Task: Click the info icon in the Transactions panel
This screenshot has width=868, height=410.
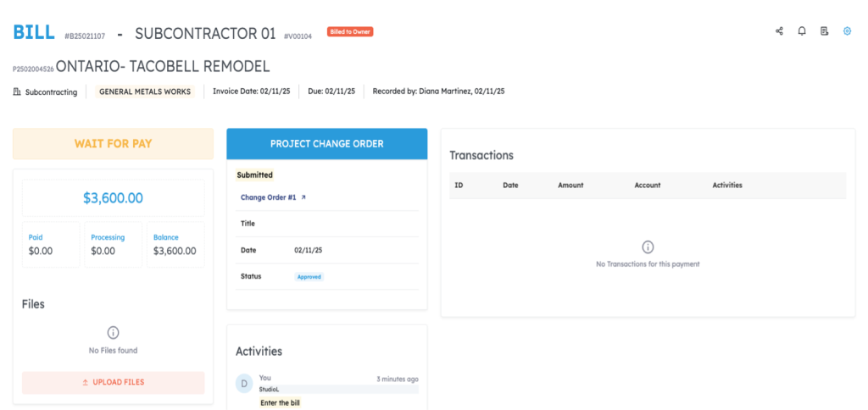Action: tap(648, 247)
